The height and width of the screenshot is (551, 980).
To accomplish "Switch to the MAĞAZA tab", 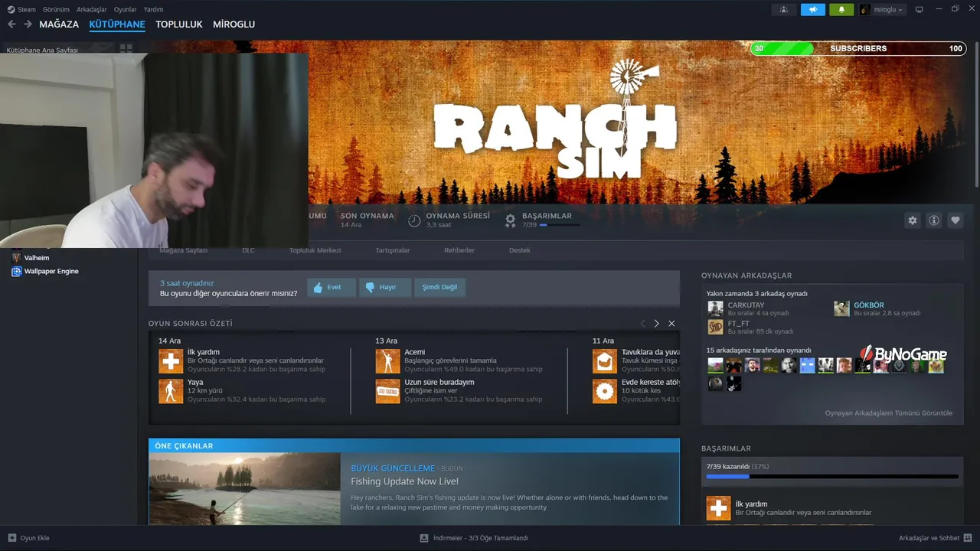I will [x=59, y=24].
